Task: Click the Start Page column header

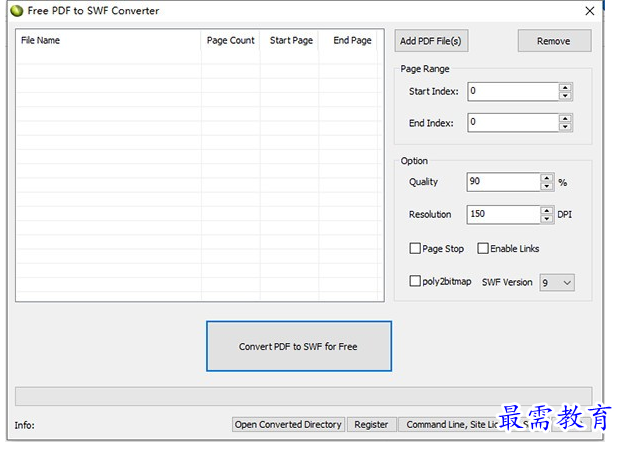Action: 289,40
